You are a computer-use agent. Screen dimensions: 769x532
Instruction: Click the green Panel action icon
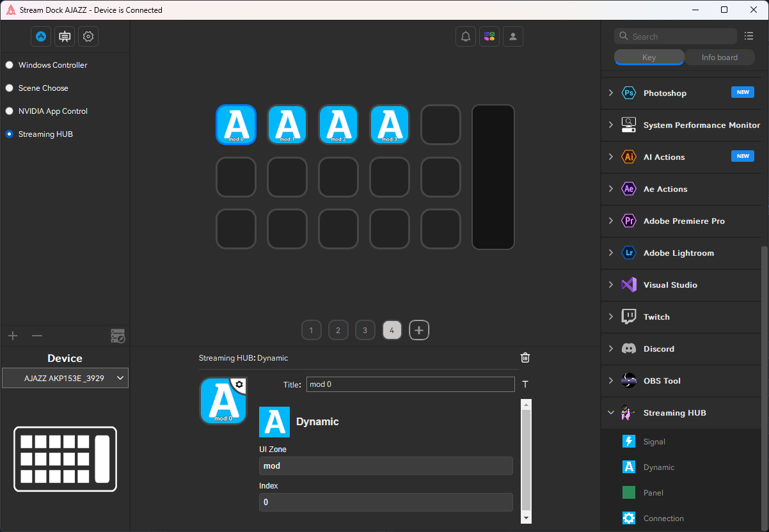tap(629, 492)
